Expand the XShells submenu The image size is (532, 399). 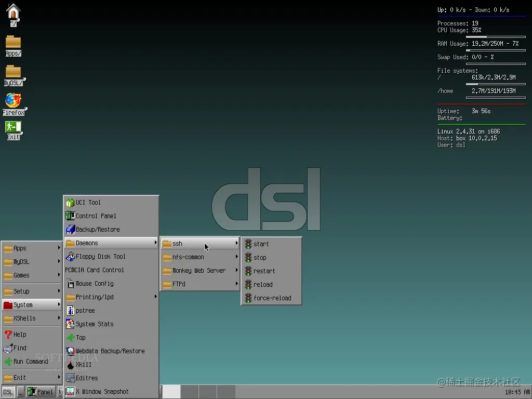(x=32, y=318)
